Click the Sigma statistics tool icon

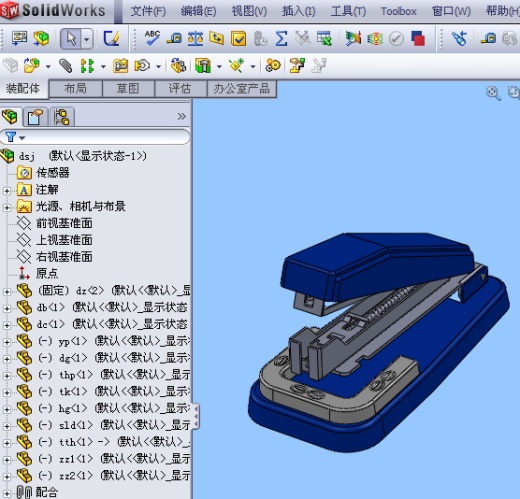[x=281, y=39]
